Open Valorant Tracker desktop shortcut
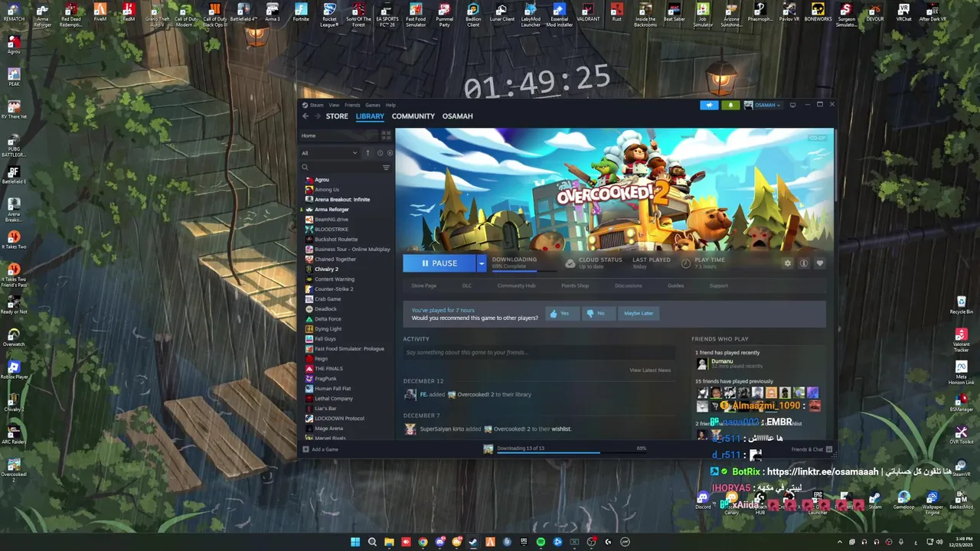The width and height of the screenshot is (980, 551). click(961, 340)
